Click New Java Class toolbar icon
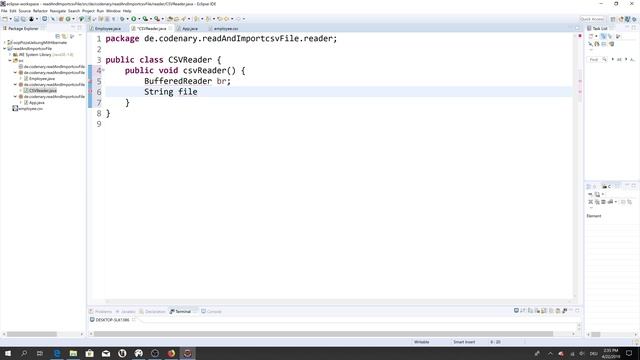640x360 pixels. (68, 19)
